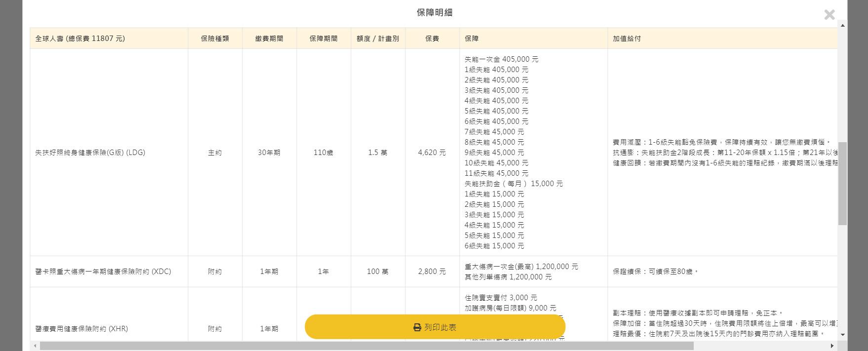
Task: Click the 2,800 元 premium cell
Action: (432, 272)
